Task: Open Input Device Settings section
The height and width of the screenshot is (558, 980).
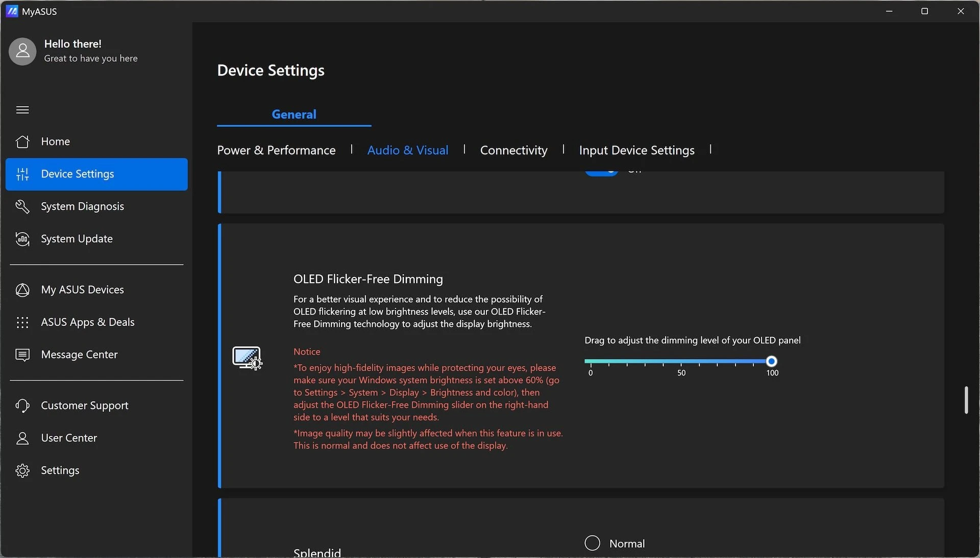Action: click(x=636, y=150)
